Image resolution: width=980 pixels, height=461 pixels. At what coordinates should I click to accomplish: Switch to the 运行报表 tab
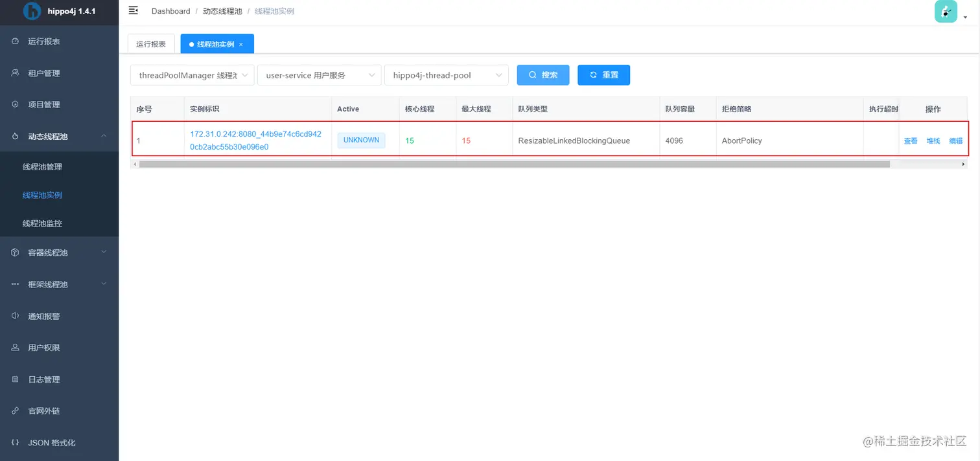151,44
